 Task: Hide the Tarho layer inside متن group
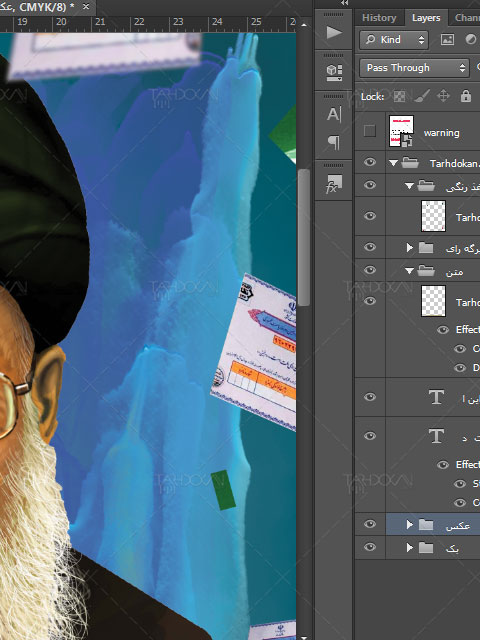[x=370, y=301]
